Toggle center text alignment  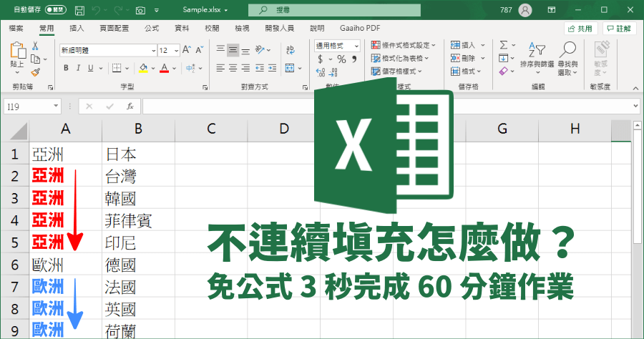pyautogui.click(x=233, y=68)
